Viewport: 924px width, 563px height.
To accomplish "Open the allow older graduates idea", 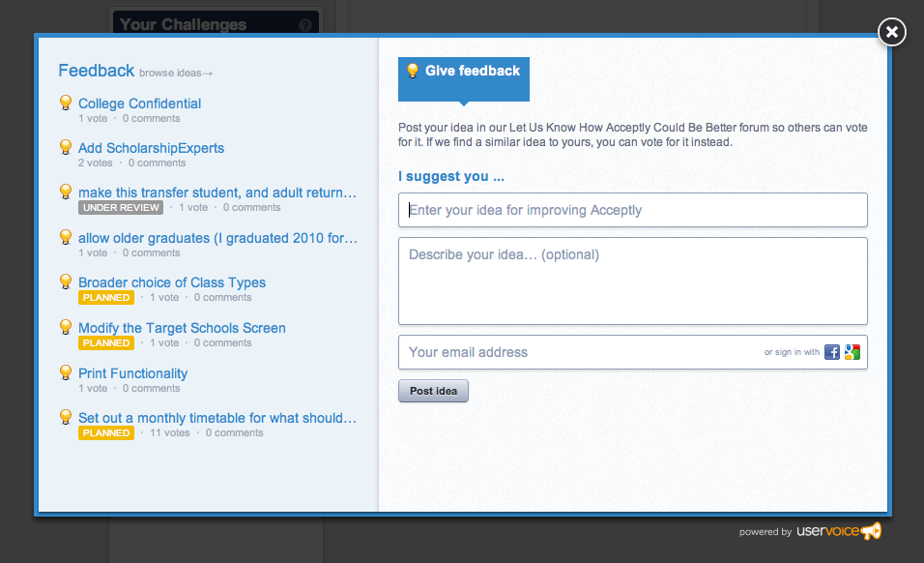I will (218, 238).
